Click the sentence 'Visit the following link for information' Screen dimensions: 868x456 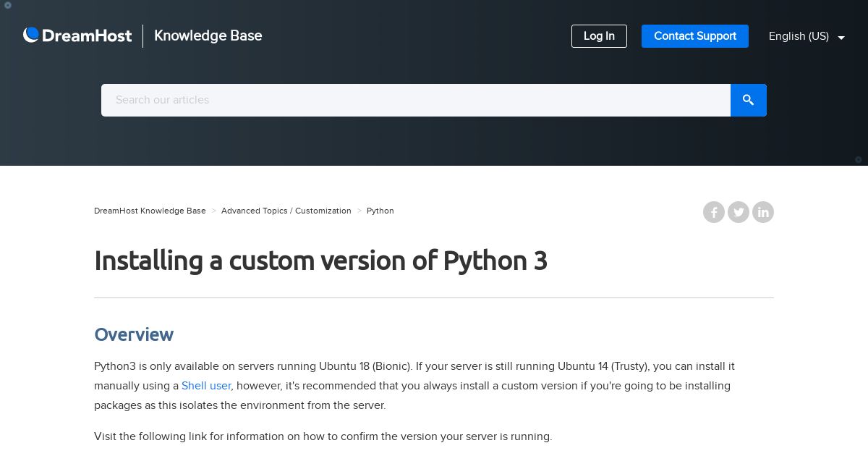click(323, 436)
